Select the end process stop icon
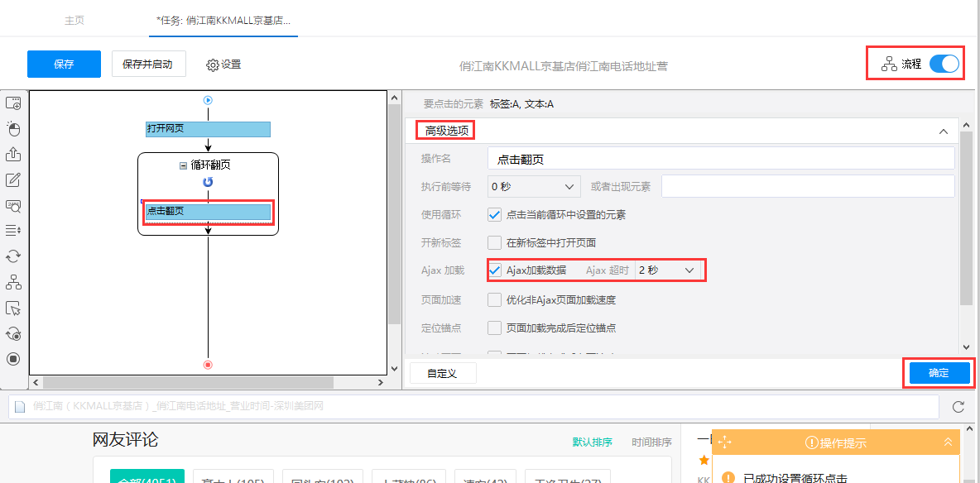This screenshot has width=980, height=483. point(13,359)
